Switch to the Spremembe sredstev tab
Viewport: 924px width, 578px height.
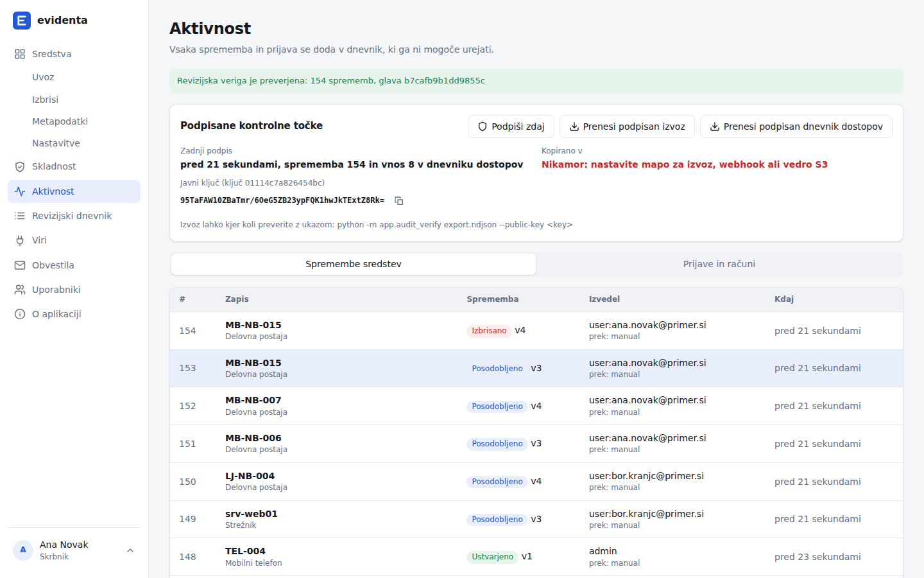(354, 264)
